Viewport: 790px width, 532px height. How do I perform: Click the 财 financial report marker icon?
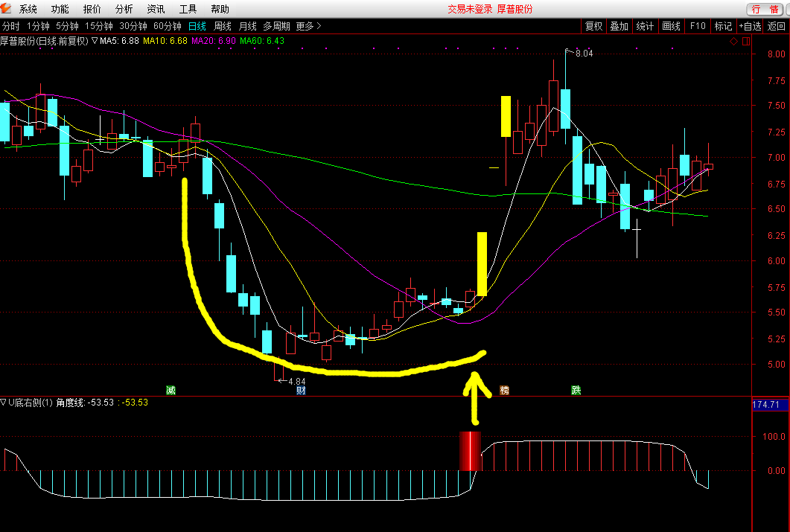(x=301, y=390)
